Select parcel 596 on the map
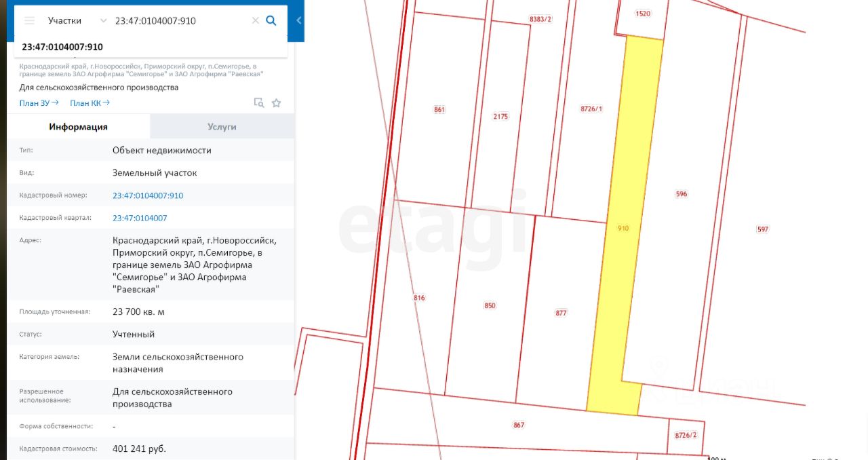The width and height of the screenshot is (868, 460). point(682,194)
